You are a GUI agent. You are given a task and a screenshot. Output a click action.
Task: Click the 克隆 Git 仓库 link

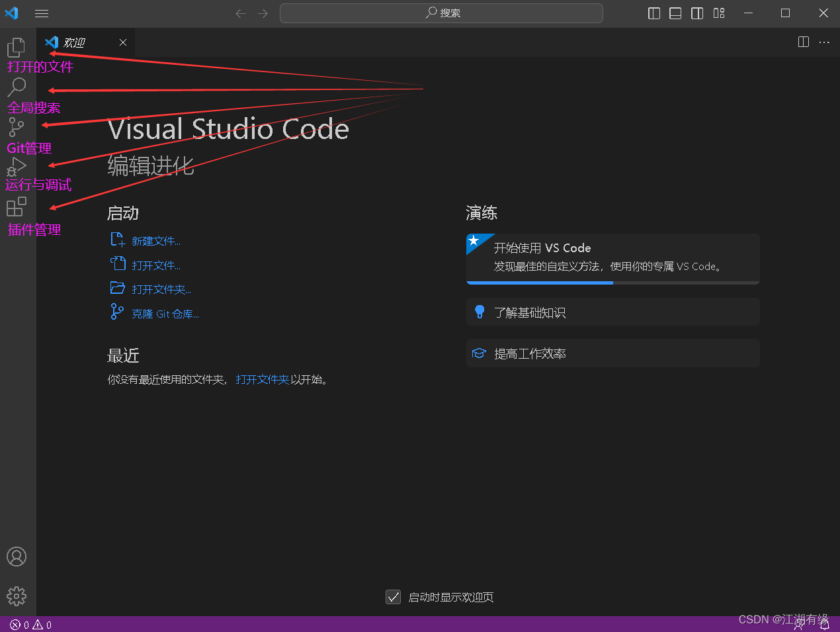[165, 314]
